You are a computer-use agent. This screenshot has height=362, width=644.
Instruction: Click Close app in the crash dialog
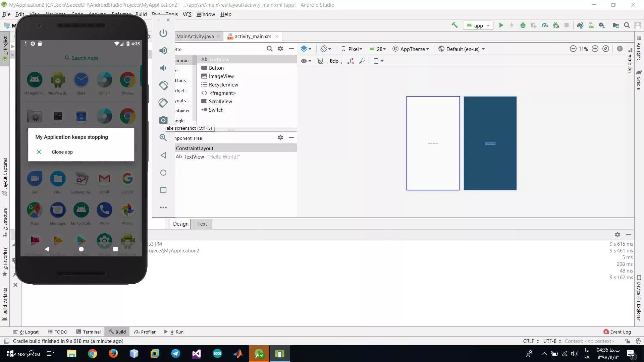click(x=62, y=152)
